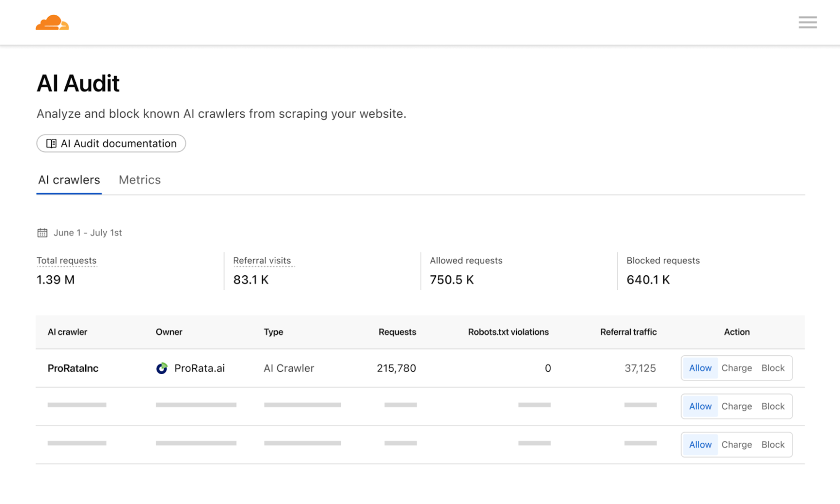Click the AI Audit page heading
840x504 pixels.
[78, 83]
